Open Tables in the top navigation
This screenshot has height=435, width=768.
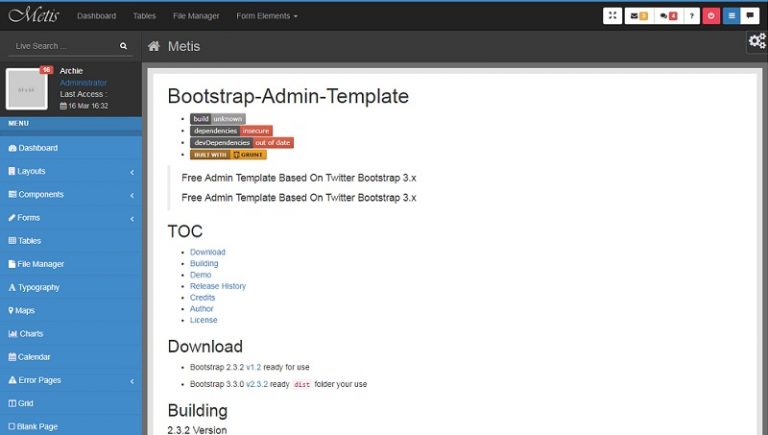point(144,16)
